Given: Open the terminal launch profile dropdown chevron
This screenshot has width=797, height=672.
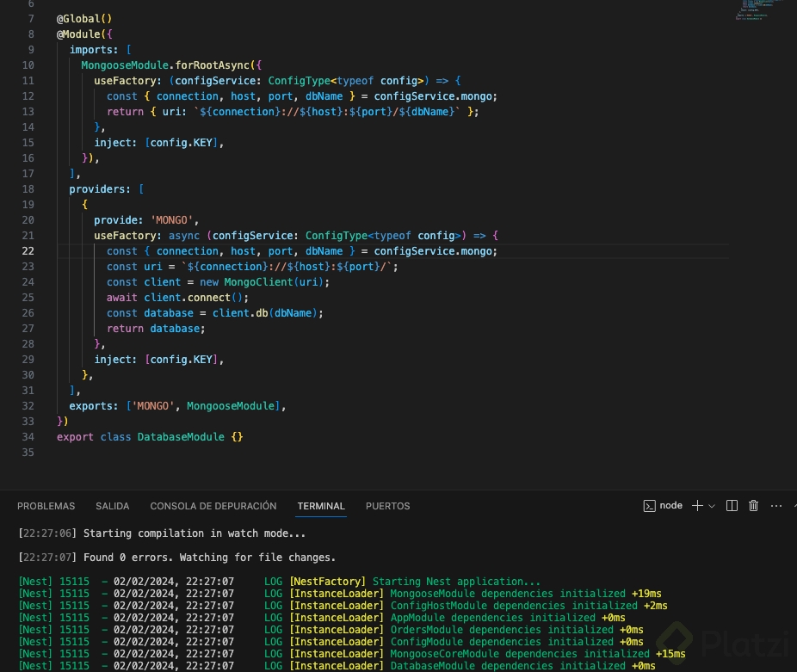Looking at the screenshot, I should pos(712,506).
